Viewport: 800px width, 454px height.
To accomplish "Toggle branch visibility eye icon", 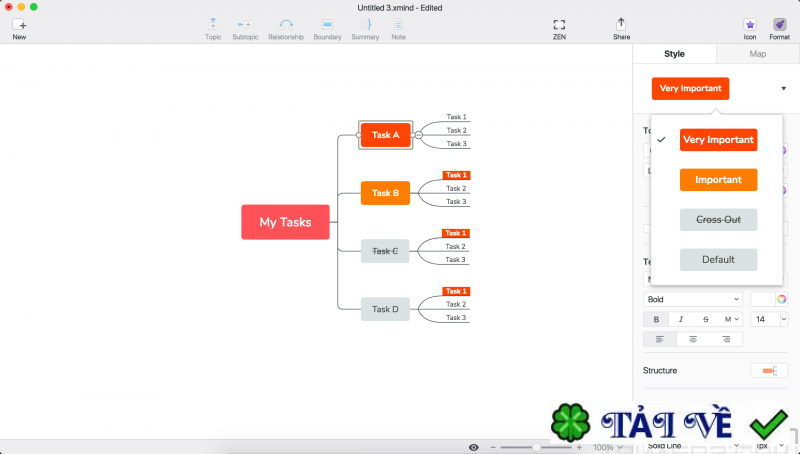I will coord(474,447).
